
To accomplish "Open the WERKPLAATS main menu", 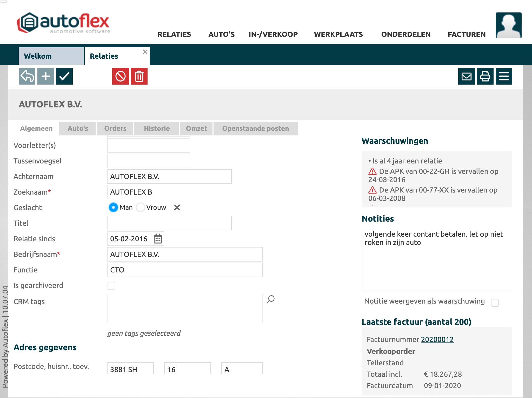I will click(338, 34).
